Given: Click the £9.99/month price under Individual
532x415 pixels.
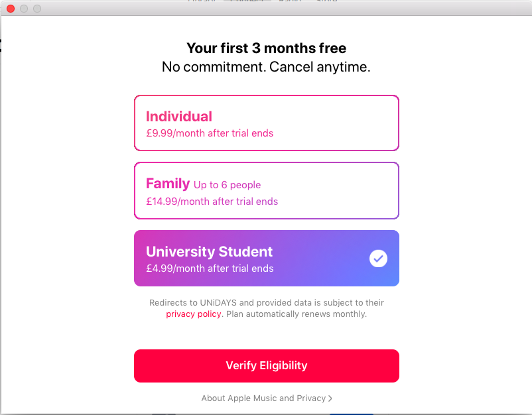Looking at the screenshot, I should [210, 133].
